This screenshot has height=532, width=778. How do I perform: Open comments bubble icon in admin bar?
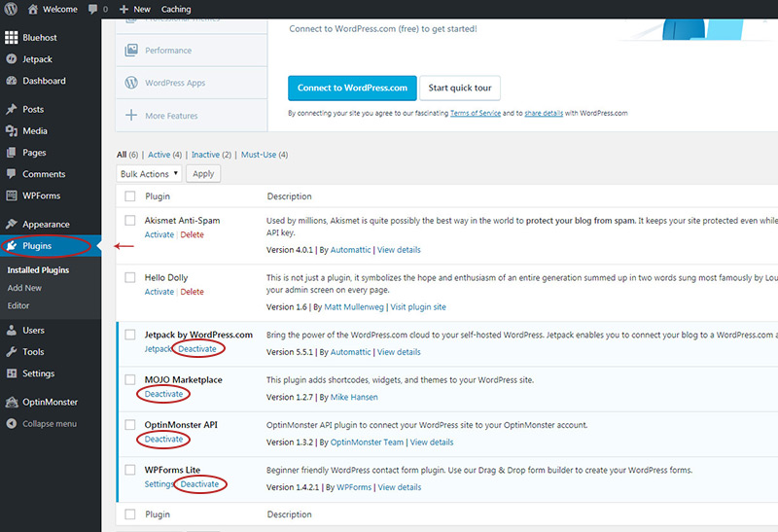pos(92,9)
